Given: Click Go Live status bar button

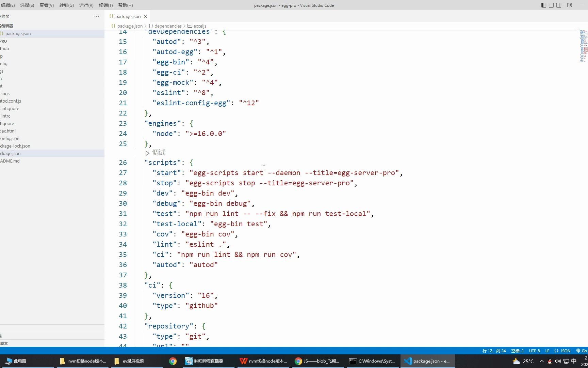Looking at the screenshot, I should [582, 351].
